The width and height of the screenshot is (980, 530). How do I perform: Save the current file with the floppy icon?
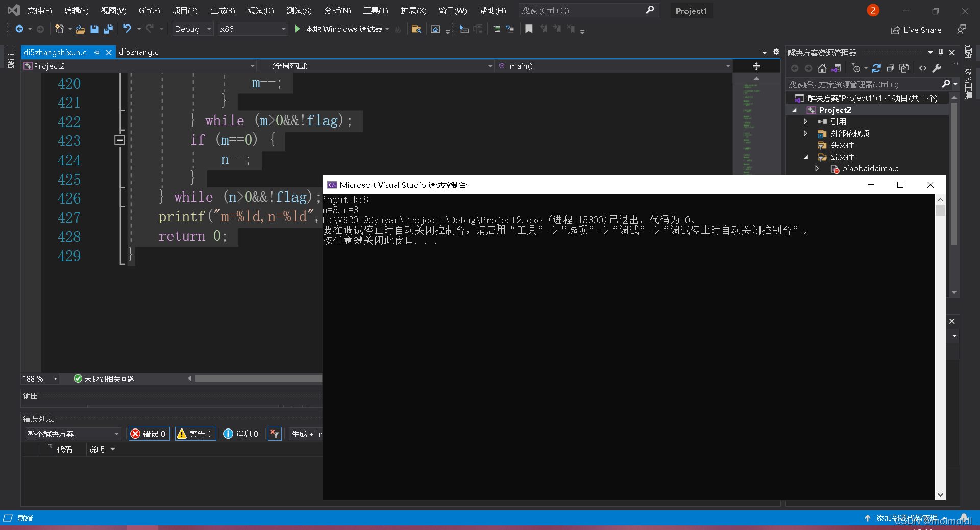(x=94, y=29)
